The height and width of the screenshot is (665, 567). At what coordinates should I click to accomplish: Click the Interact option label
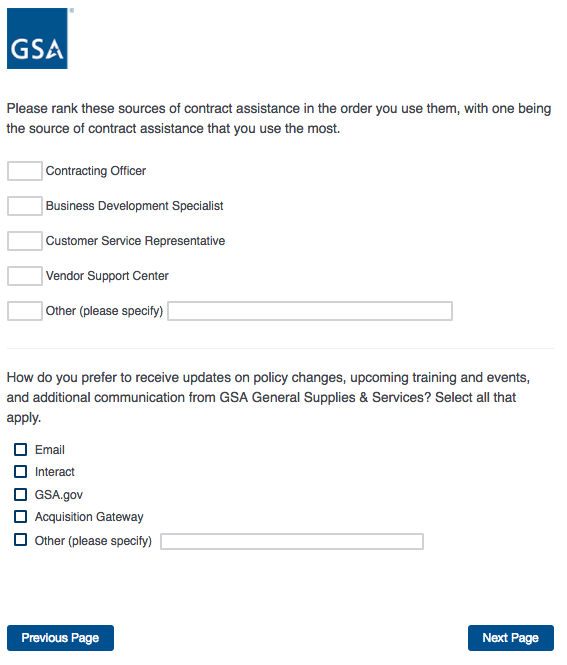(55, 472)
